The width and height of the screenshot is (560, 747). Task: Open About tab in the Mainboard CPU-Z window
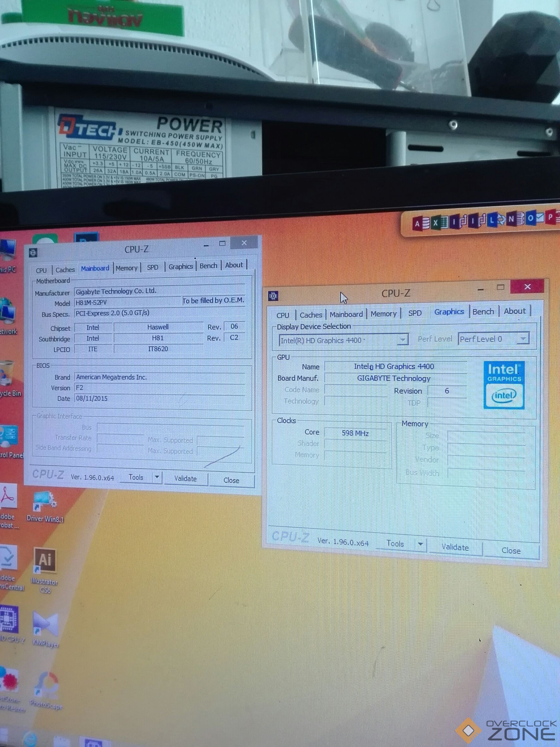coord(234,265)
